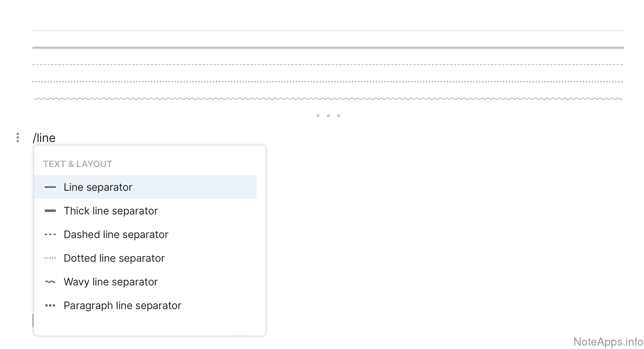Select the thin solid divider in the document
Image resolution: width=644 pixels, height=349 pixels.
pyautogui.click(x=328, y=31)
